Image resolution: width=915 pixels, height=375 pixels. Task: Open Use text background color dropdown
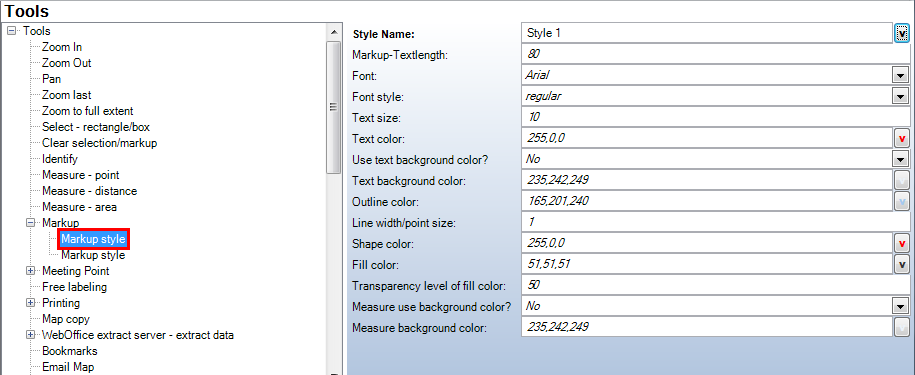coord(901,159)
